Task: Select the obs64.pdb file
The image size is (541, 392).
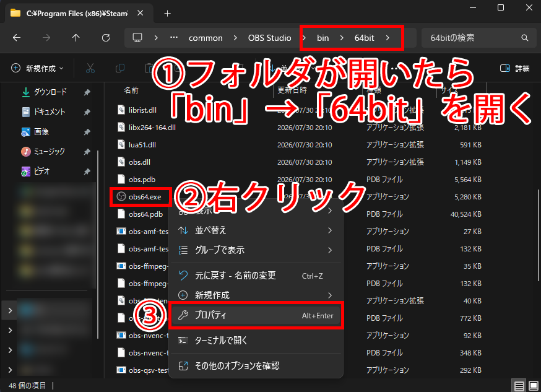Action: 145,214
